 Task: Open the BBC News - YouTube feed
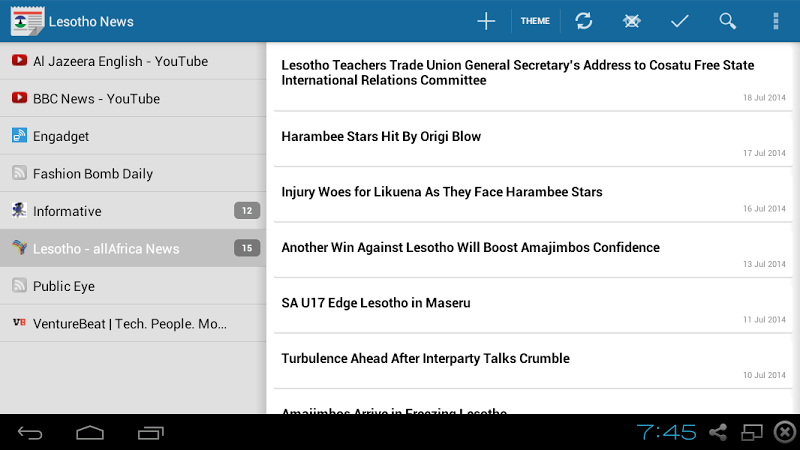96,99
